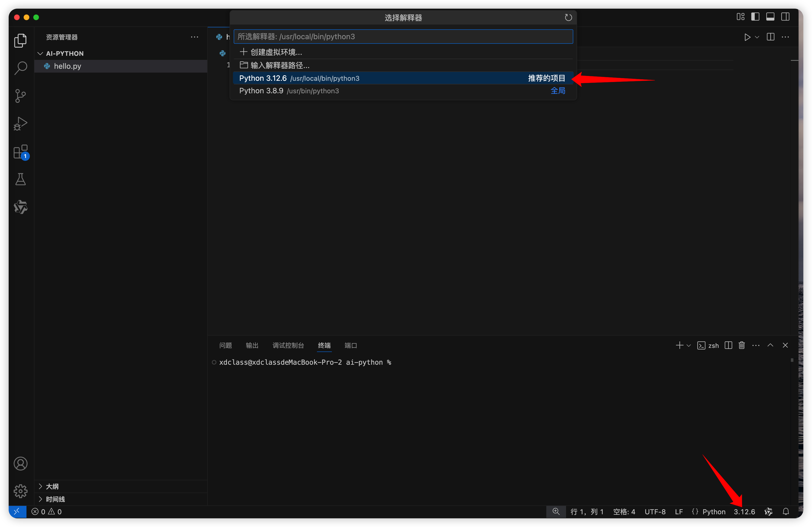Open the Source Control view
Screen dimensions: 812x527
(x=20, y=96)
